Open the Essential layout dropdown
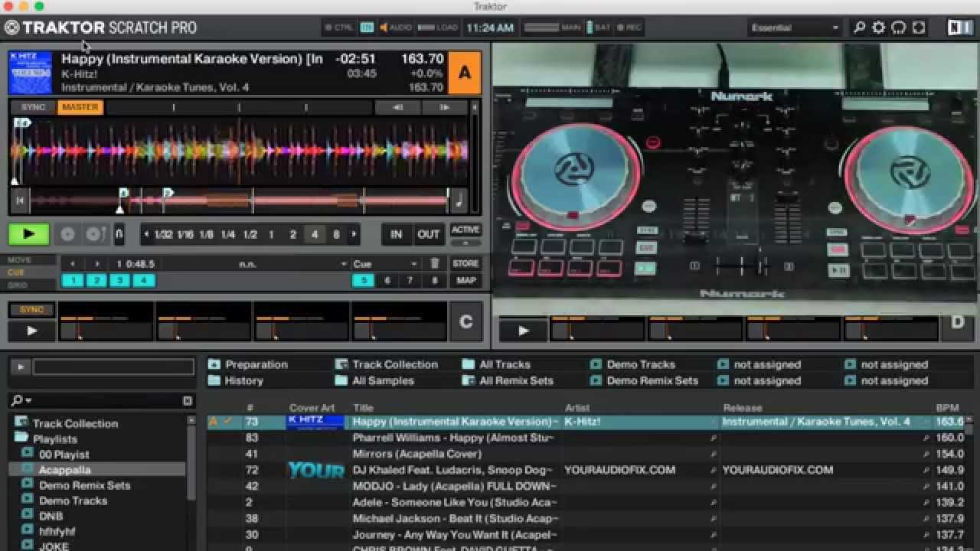The width and height of the screenshot is (980, 551). click(795, 28)
